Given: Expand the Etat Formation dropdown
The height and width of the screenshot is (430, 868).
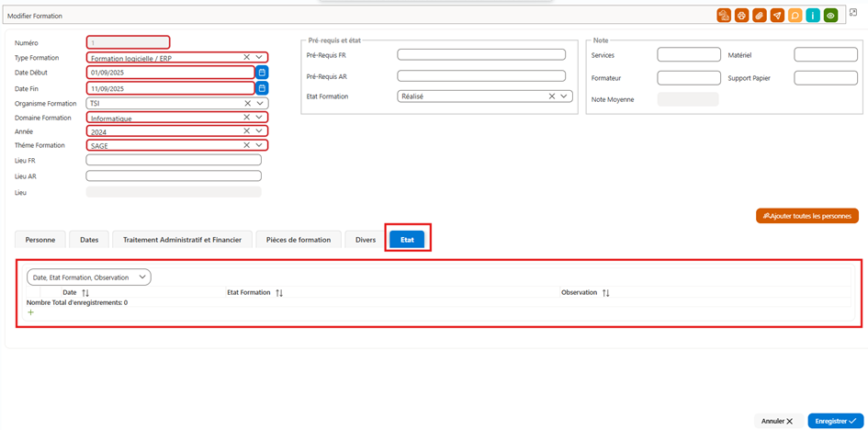Looking at the screenshot, I should [x=564, y=96].
